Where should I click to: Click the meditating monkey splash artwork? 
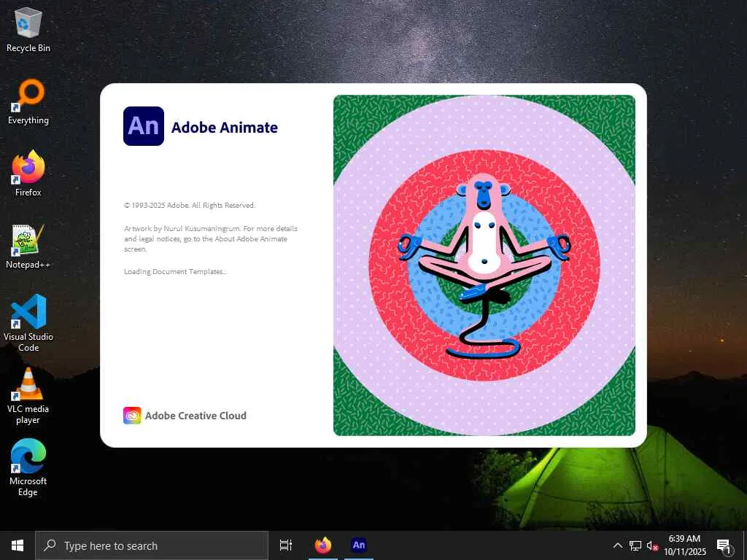pyautogui.click(x=484, y=265)
